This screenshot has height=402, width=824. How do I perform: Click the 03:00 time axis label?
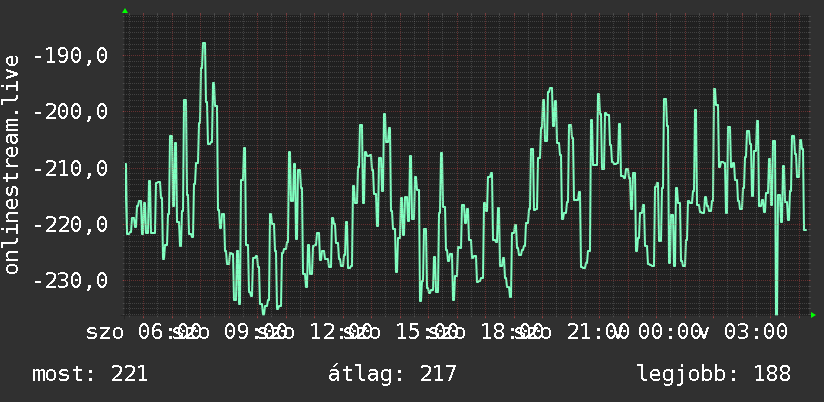[x=756, y=332]
